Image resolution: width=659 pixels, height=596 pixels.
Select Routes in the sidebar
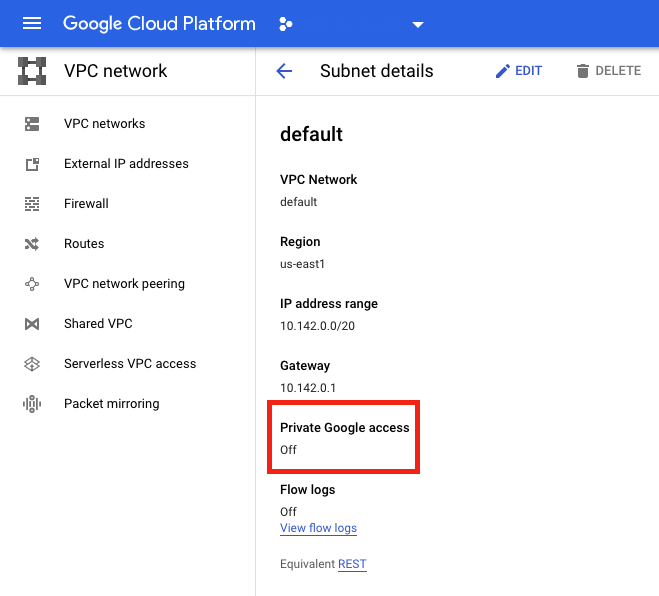click(x=84, y=244)
